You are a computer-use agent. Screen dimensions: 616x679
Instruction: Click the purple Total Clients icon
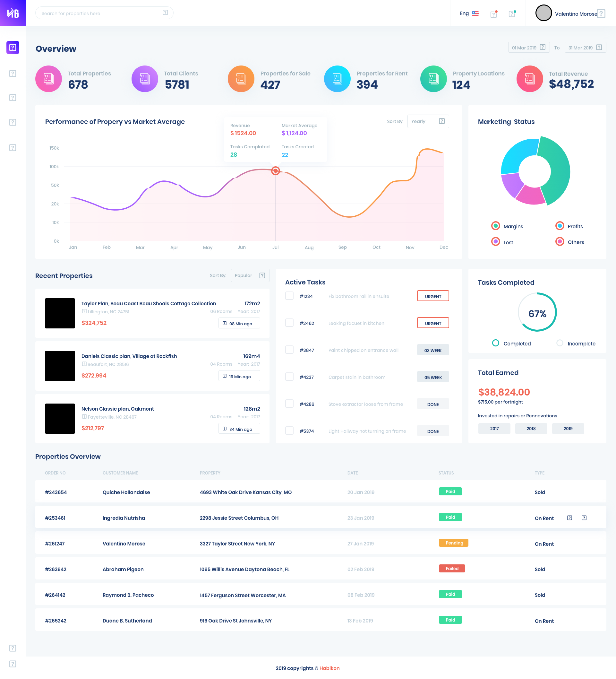145,79
